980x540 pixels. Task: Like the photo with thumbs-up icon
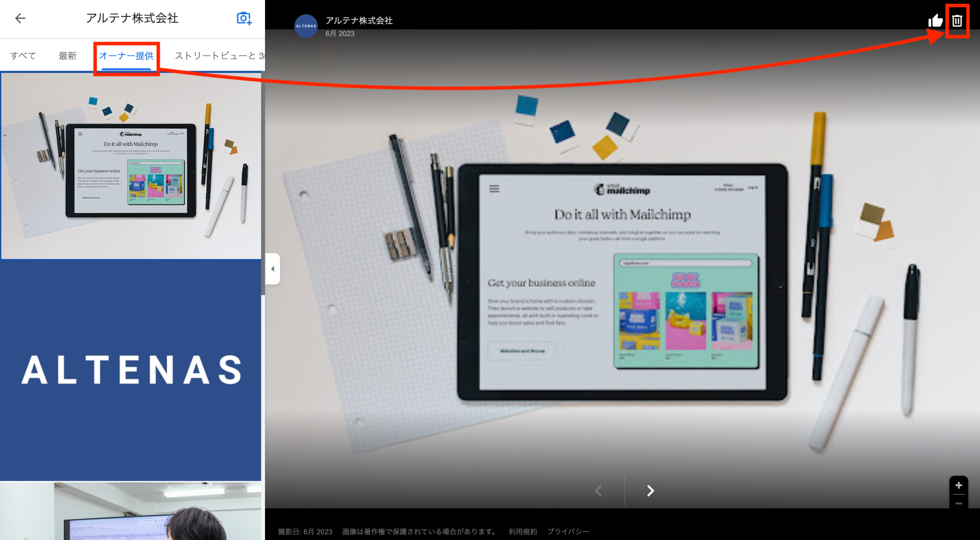[935, 20]
